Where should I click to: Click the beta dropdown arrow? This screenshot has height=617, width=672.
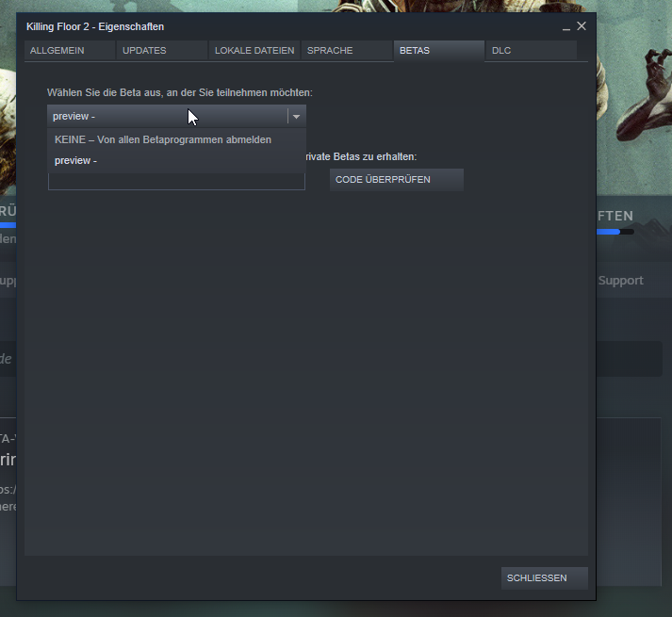[296, 117]
